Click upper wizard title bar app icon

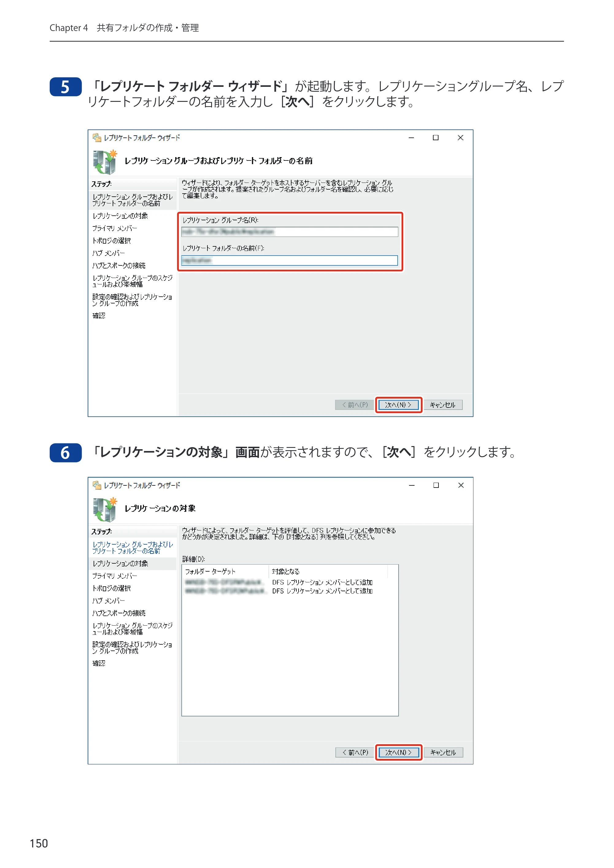point(97,137)
